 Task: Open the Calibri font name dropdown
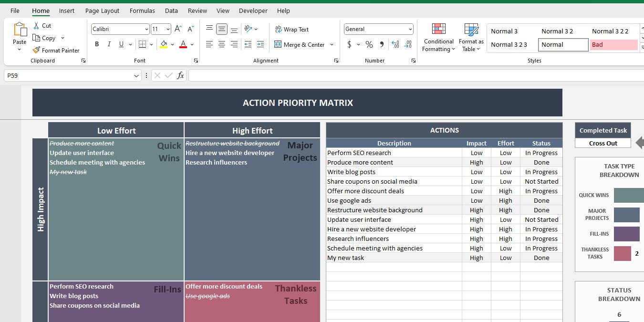tap(146, 29)
